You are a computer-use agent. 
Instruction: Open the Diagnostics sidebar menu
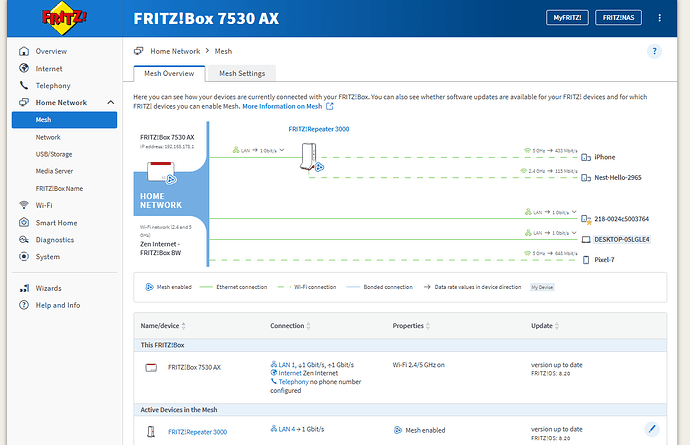tap(56, 239)
